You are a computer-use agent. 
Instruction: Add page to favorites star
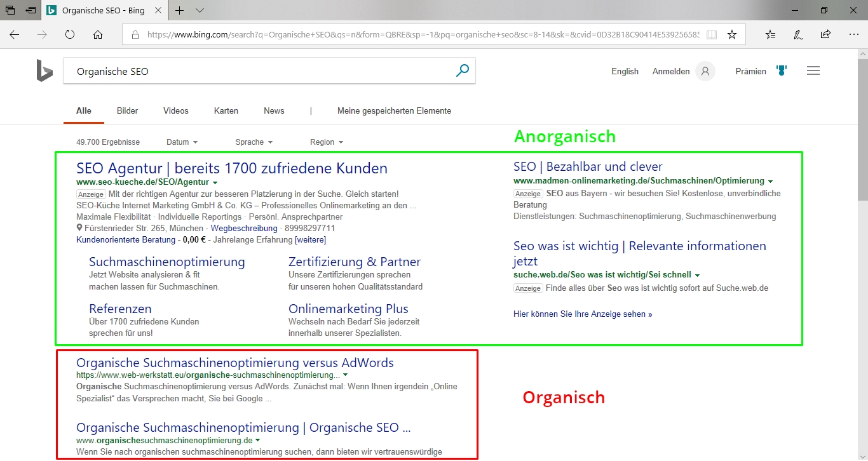(732, 35)
